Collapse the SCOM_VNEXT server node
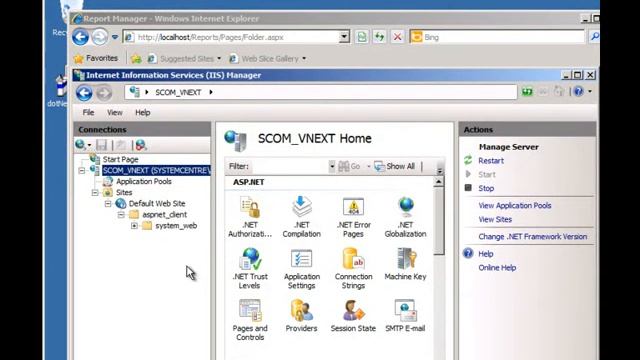640x360 pixels. coord(82,171)
